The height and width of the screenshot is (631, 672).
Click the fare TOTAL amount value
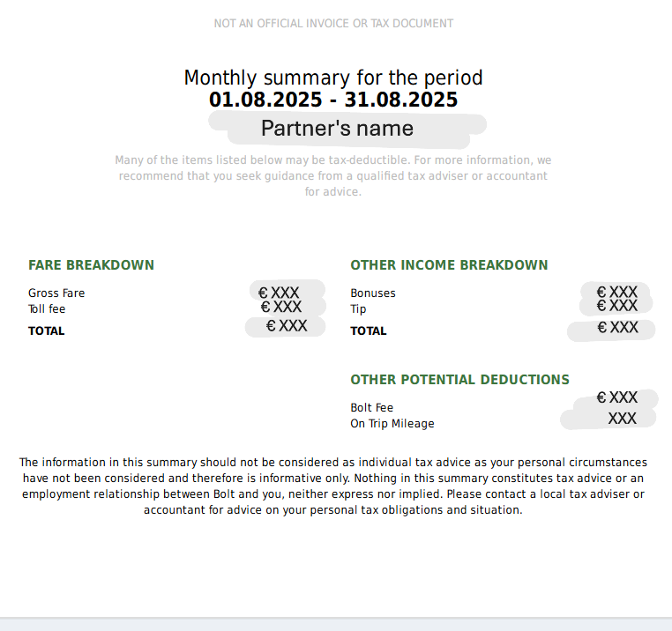[x=287, y=325]
